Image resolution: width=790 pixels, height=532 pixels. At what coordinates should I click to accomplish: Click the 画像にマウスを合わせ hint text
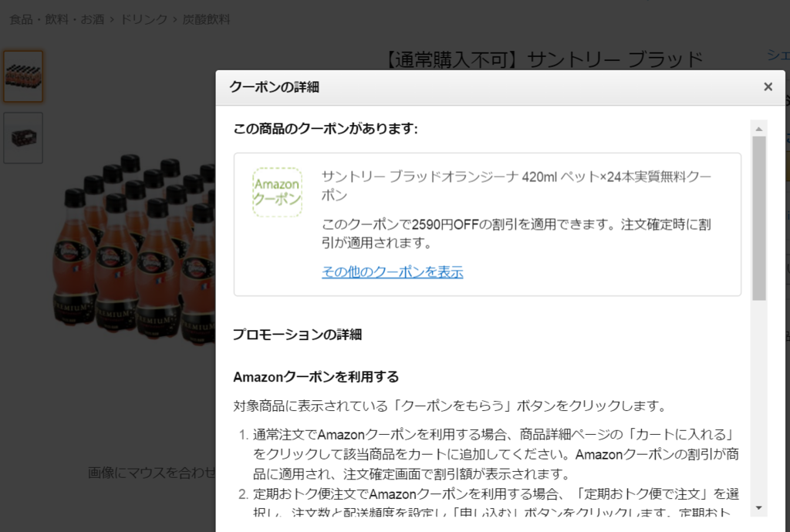coord(152,473)
